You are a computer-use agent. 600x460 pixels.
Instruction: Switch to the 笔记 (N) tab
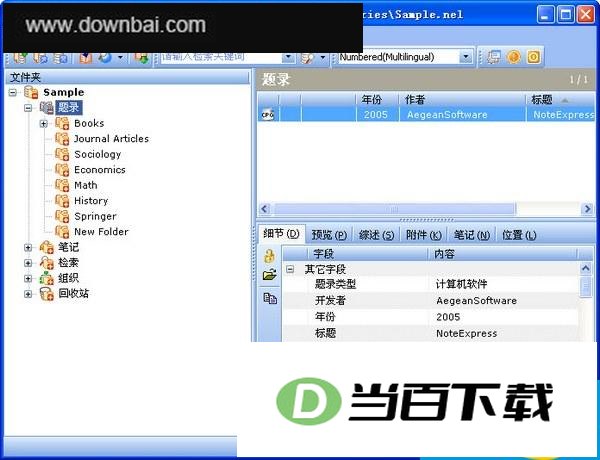[471, 235]
